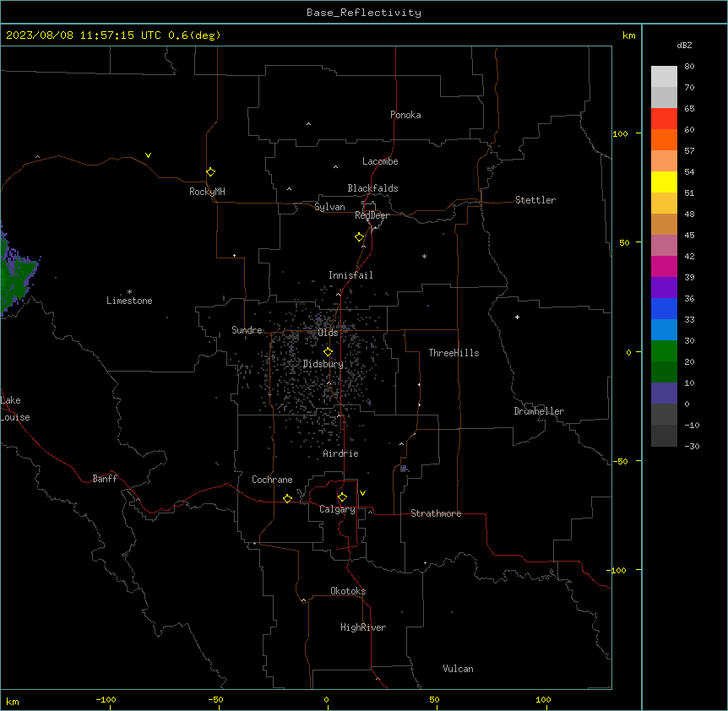
Task: Click the Airdrie town label
Action: coord(340,453)
